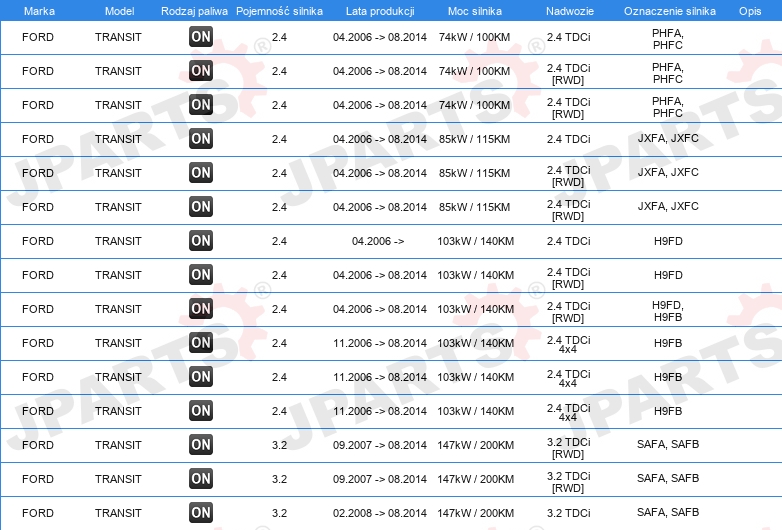This screenshot has height=530, width=782.
Task: Click ON icon in last 11.2006 4x4 row
Action: coord(201,411)
